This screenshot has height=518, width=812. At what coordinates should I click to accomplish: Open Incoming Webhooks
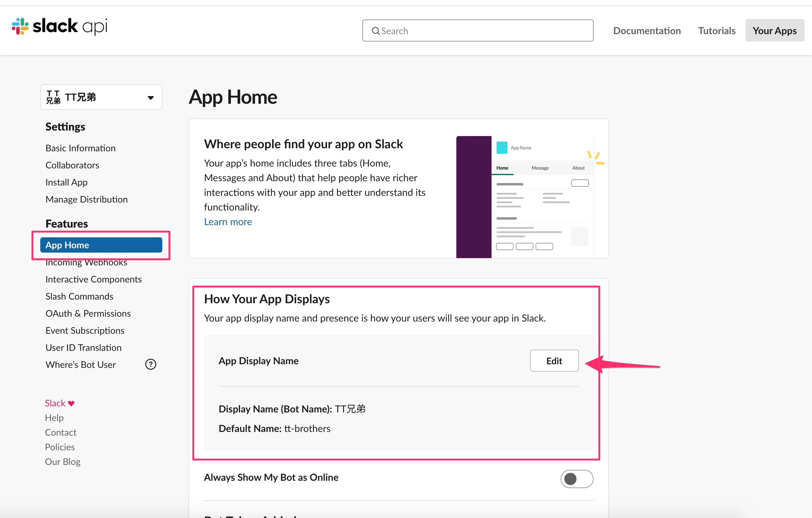tap(86, 262)
